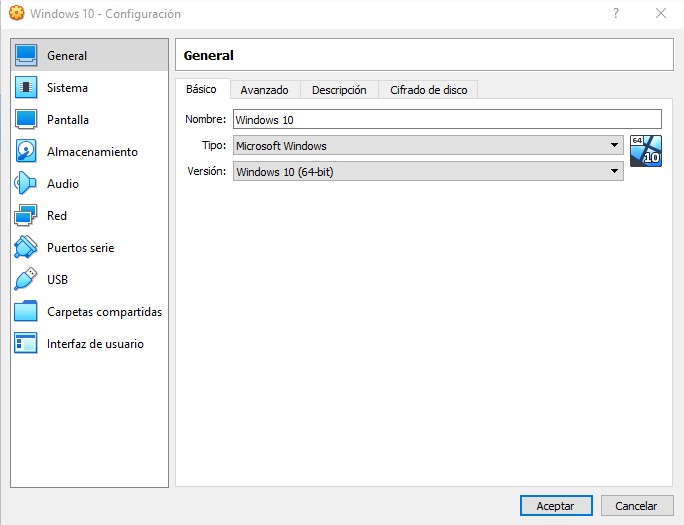Open the Puertos serie connector icon
Viewport: 684px width, 525px height.
point(26,247)
